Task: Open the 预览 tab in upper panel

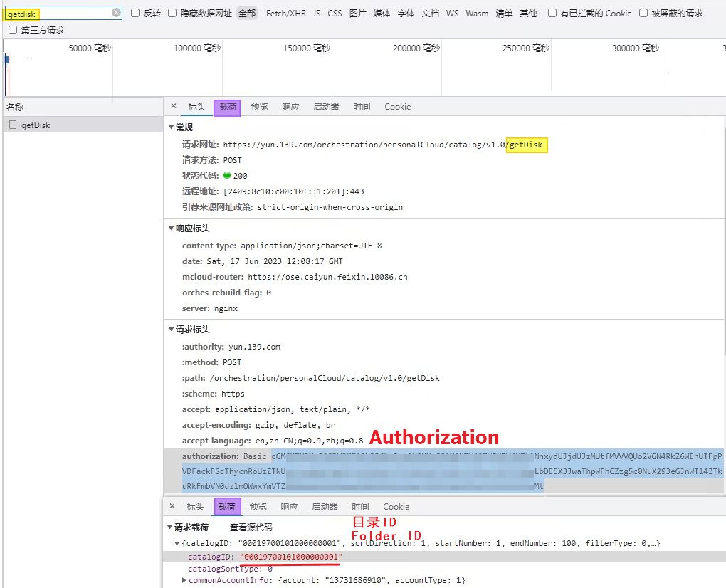Action: tap(259, 107)
